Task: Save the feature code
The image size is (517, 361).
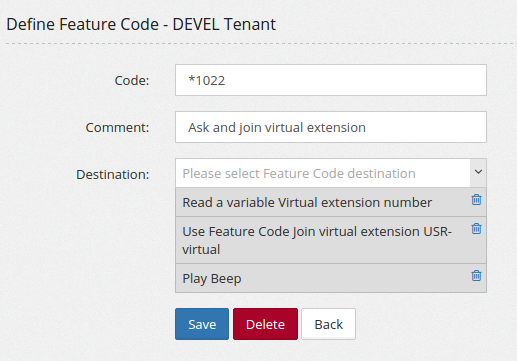Action: click(202, 324)
